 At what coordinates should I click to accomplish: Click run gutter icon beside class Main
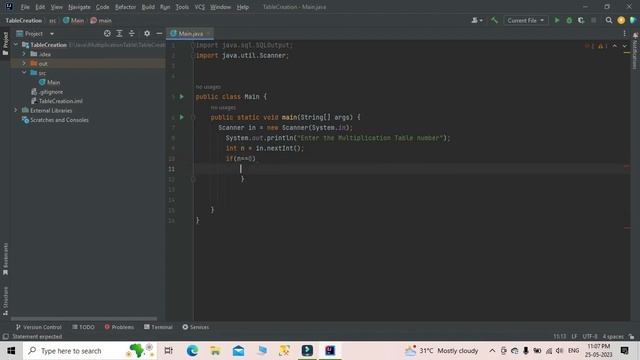point(182,97)
